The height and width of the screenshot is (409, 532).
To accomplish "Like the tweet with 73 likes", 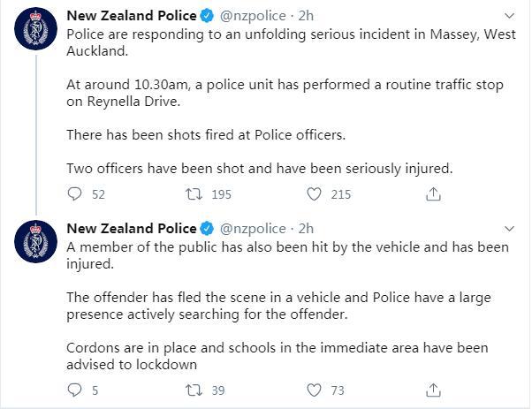I will click(x=314, y=390).
